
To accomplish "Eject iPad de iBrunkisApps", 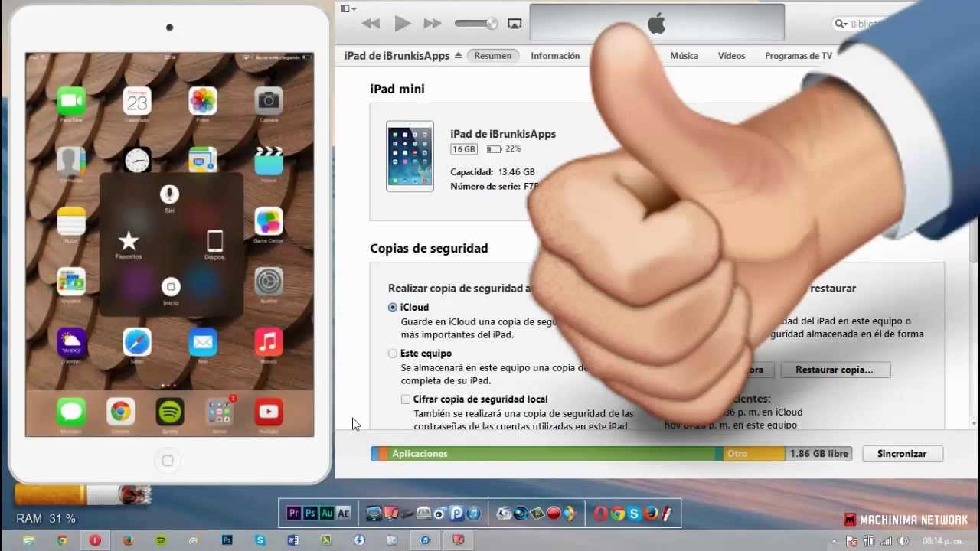I will (459, 56).
